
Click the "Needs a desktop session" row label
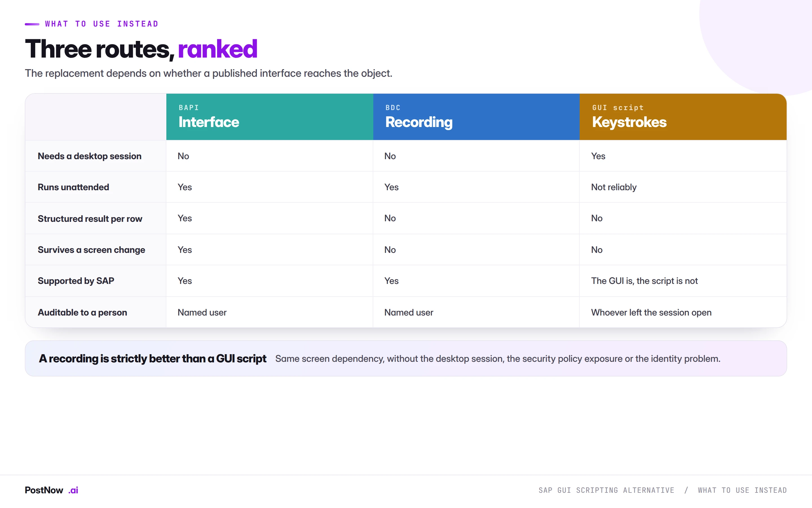click(x=90, y=156)
